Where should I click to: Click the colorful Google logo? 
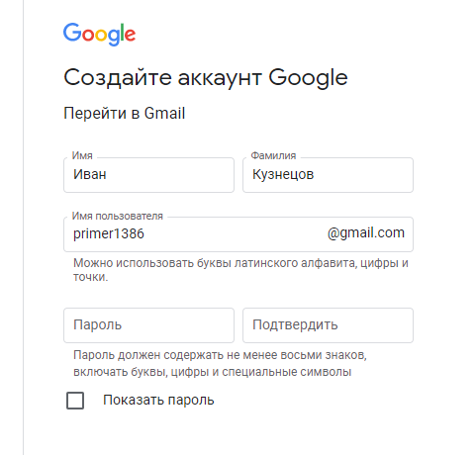pos(99,35)
